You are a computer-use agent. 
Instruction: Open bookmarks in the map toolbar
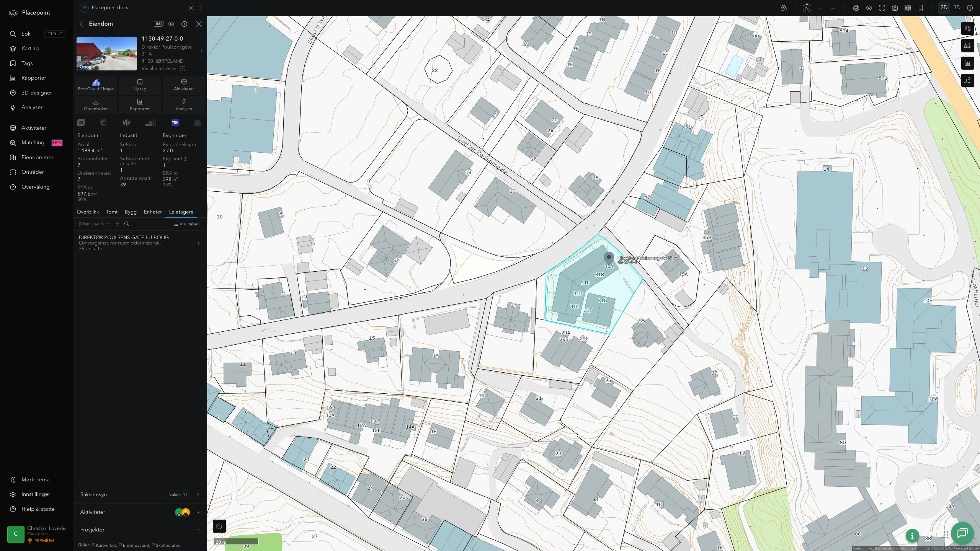point(921,8)
